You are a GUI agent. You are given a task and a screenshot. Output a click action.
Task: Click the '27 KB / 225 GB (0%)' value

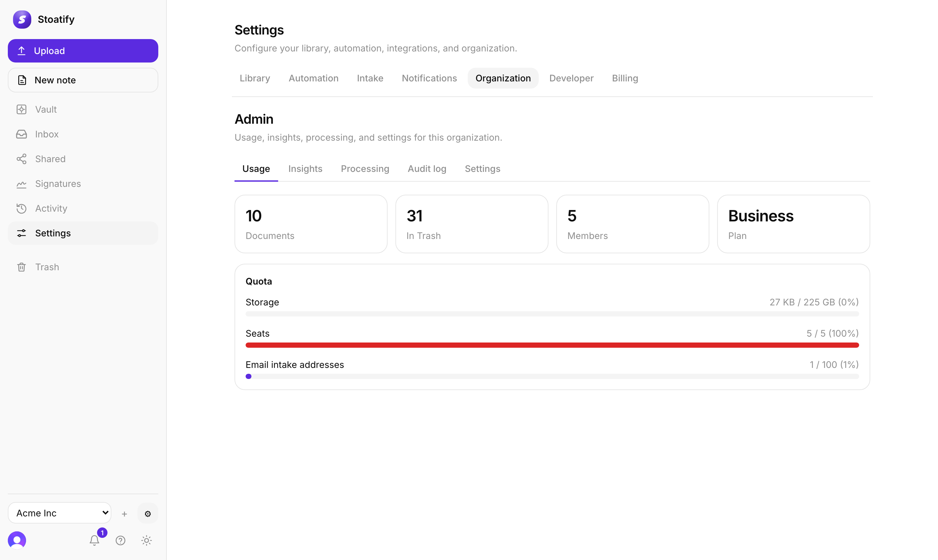(814, 302)
